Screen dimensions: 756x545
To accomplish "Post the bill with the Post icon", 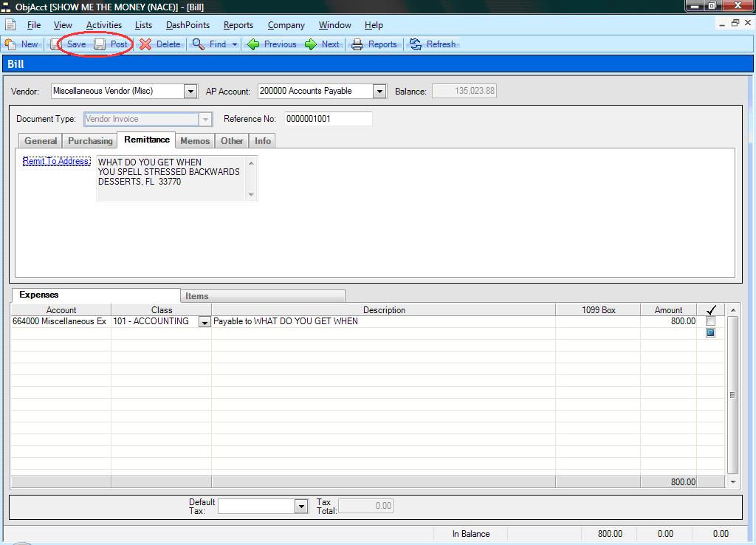I will 100,44.
